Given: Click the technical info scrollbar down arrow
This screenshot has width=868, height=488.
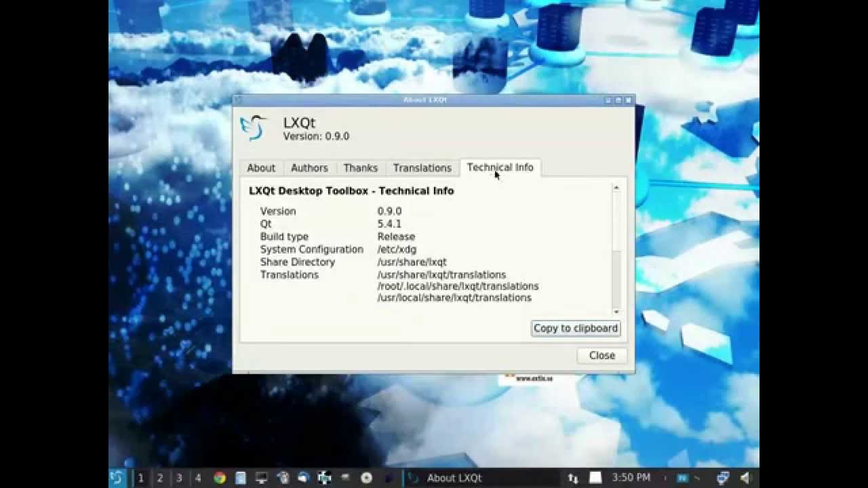Looking at the screenshot, I should 616,312.
